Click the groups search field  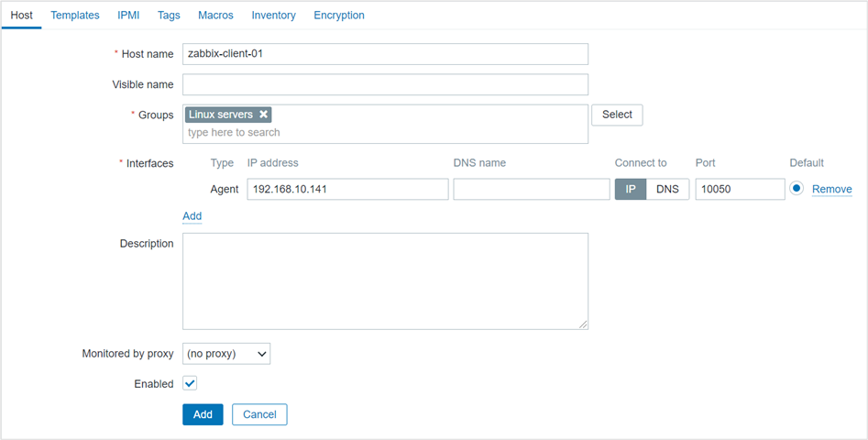(385, 133)
